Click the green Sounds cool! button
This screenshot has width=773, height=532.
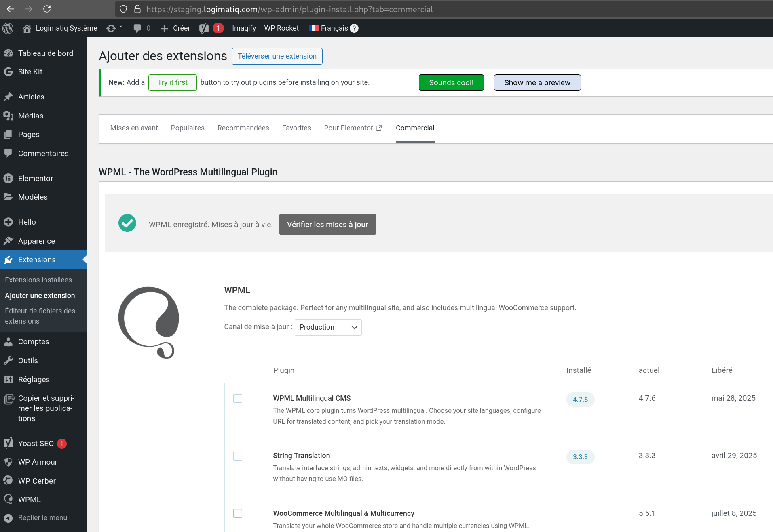(x=451, y=82)
